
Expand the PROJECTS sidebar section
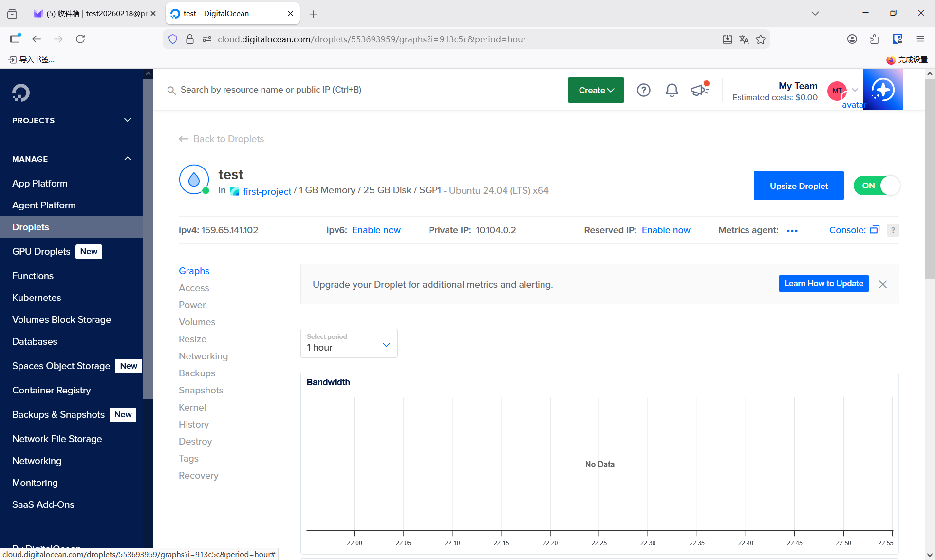72,120
